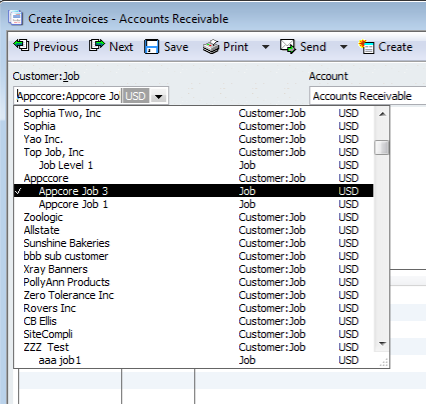426x404 pixels.
Task: Select PollyAnn Products customer
Action: (194, 282)
